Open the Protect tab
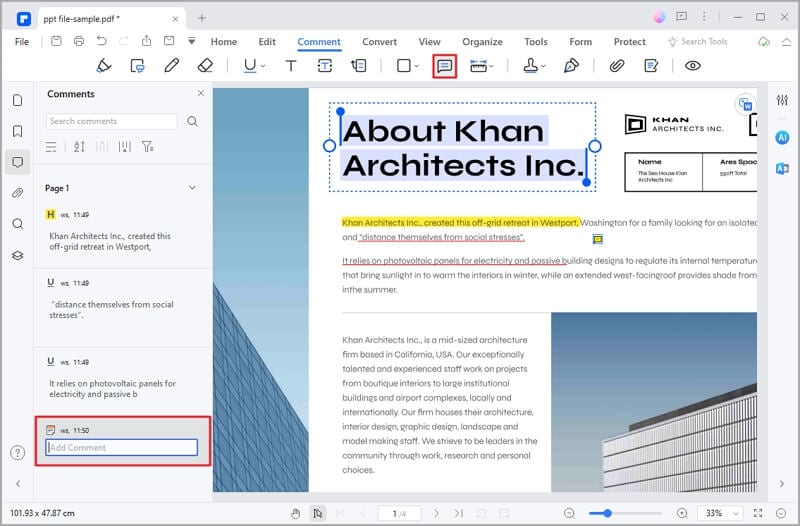Image resolution: width=800 pixels, height=526 pixels. pos(630,42)
